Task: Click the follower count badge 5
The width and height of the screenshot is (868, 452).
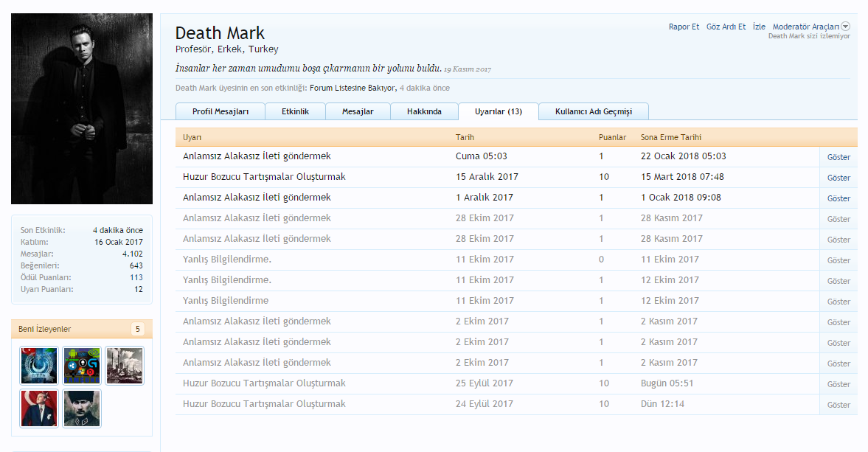Action: click(x=137, y=329)
